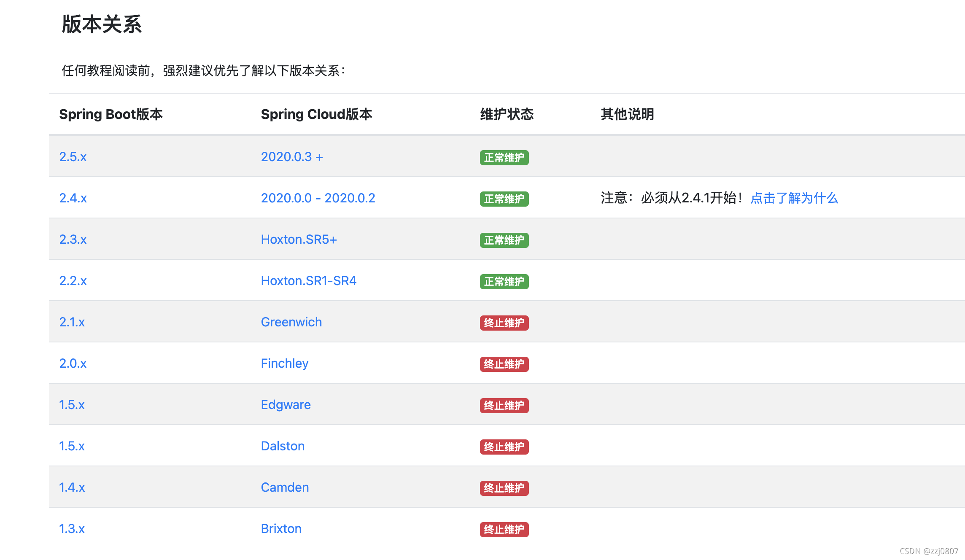Click the red 终止维护 badge in Dalston row
This screenshot has height=560, width=965.
pos(504,447)
